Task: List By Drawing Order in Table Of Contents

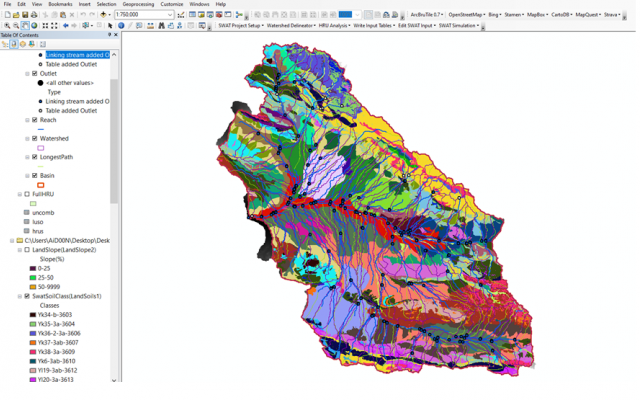Action: (5, 44)
